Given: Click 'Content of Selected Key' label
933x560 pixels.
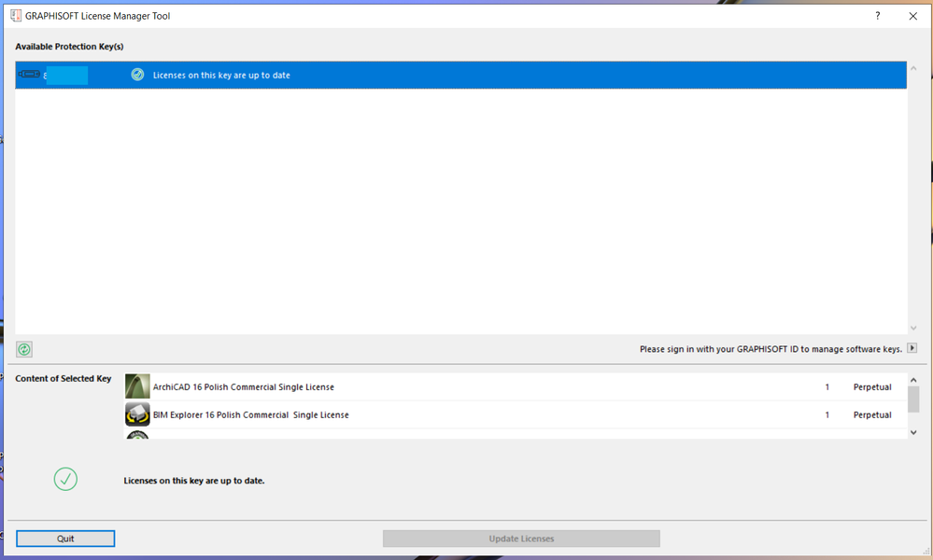Looking at the screenshot, I should (x=64, y=379).
